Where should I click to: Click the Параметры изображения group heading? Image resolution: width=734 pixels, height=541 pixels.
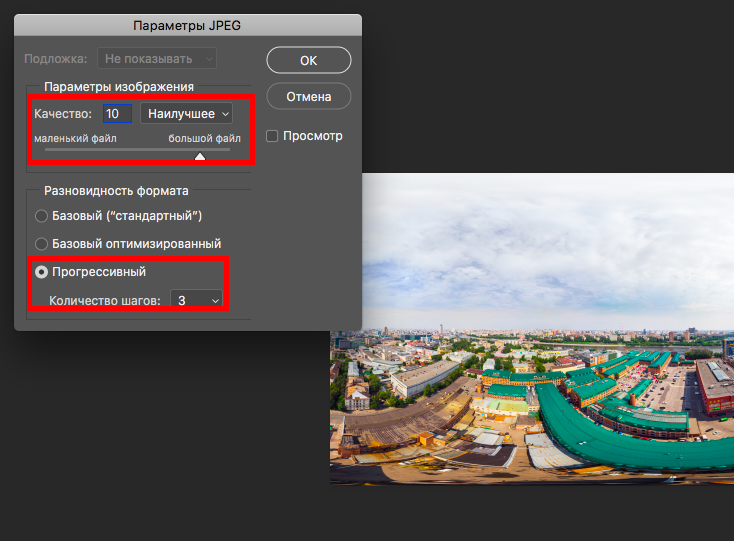point(119,87)
